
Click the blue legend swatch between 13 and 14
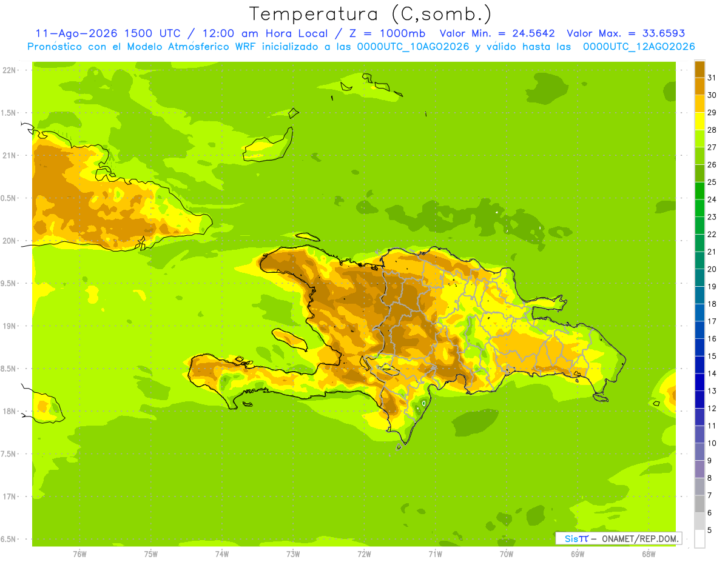[699, 382]
